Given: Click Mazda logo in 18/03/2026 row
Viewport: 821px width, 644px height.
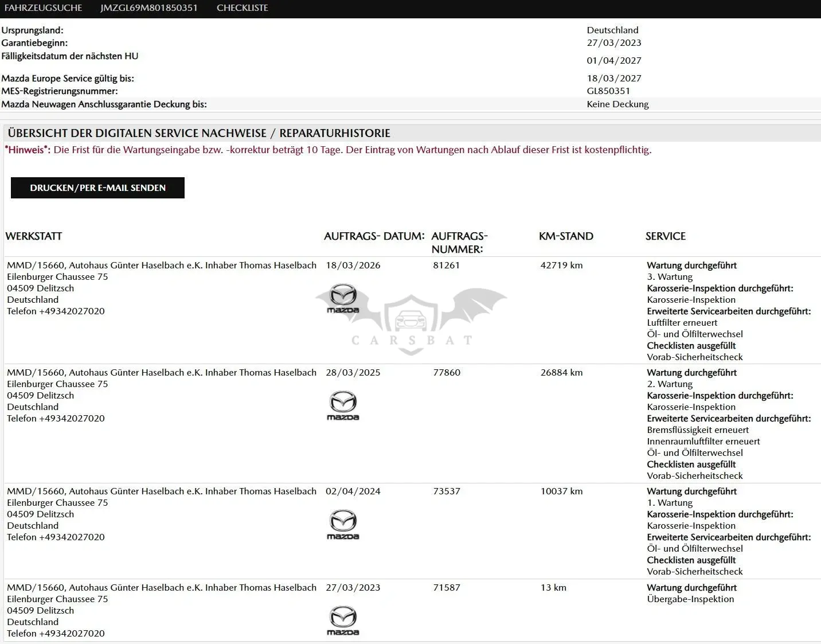Looking at the screenshot, I should (x=343, y=298).
